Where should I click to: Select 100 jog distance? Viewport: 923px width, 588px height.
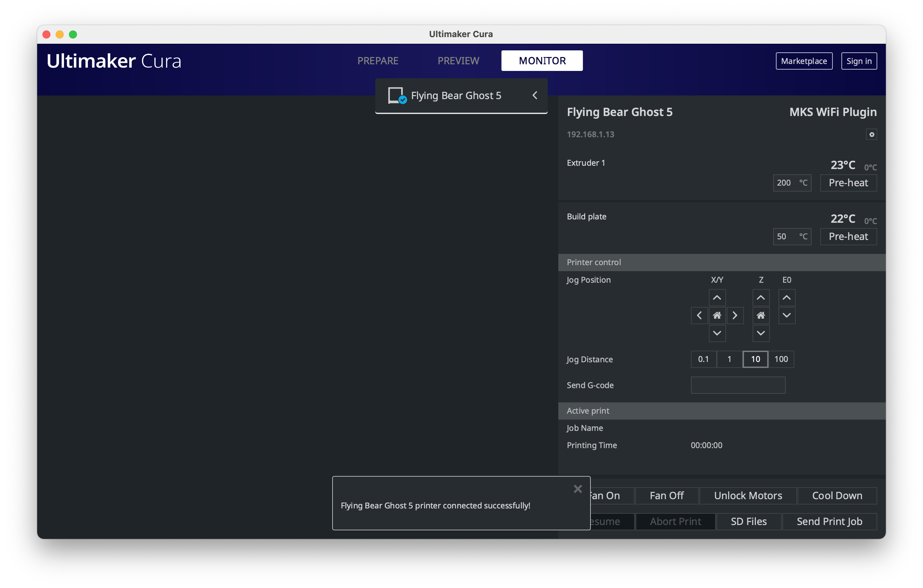click(x=781, y=359)
